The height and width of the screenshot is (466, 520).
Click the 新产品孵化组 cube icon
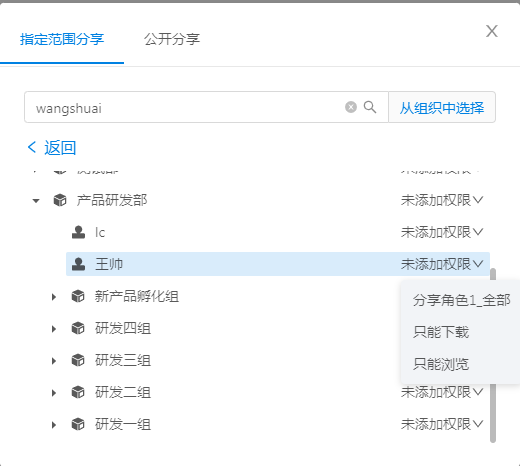(x=78, y=296)
